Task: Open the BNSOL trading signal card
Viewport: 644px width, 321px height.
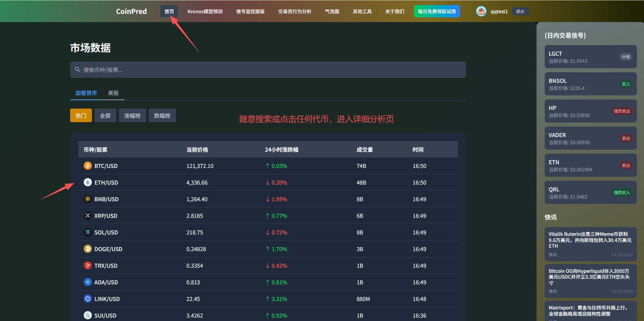Action: click(x=590, y=84)
